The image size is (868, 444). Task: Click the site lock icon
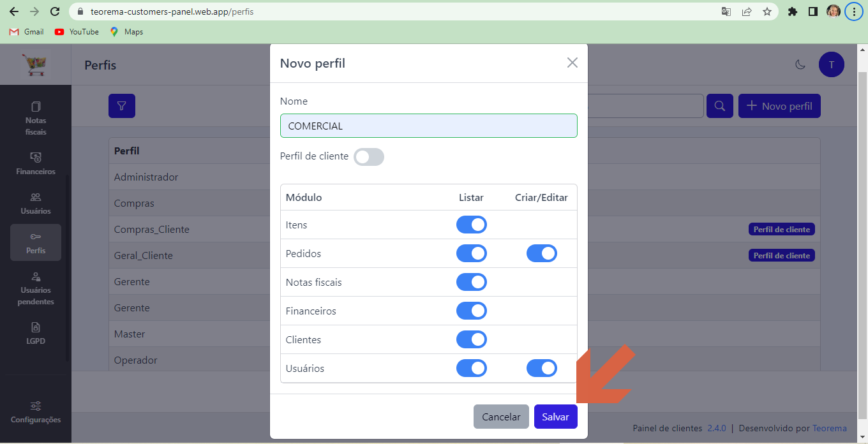point(80,11)
